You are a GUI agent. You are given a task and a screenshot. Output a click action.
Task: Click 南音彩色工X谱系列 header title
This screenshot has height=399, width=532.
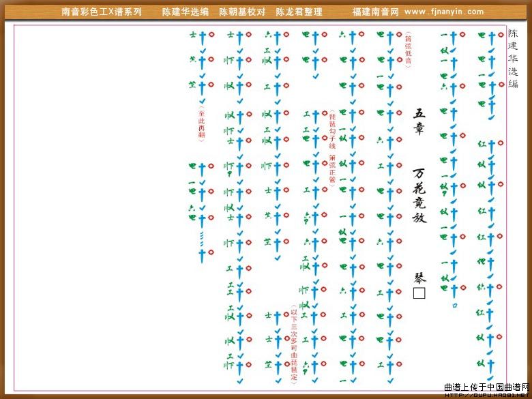tap(102, 12)
